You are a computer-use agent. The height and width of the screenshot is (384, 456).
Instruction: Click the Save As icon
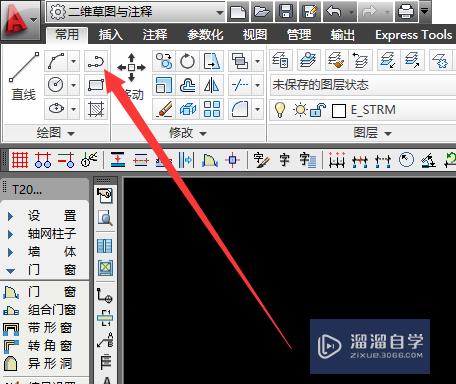310,12
